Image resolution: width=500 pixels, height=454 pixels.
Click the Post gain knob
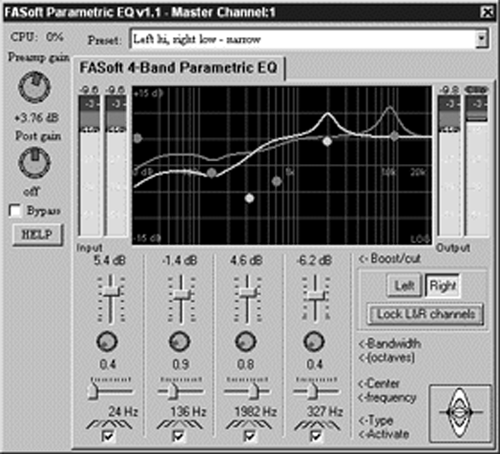coord(34,163)
